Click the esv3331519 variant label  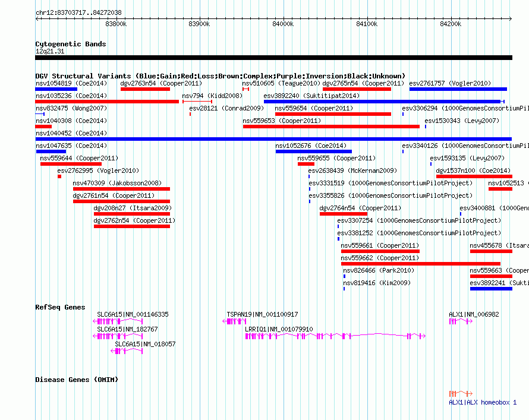point(391,183)
